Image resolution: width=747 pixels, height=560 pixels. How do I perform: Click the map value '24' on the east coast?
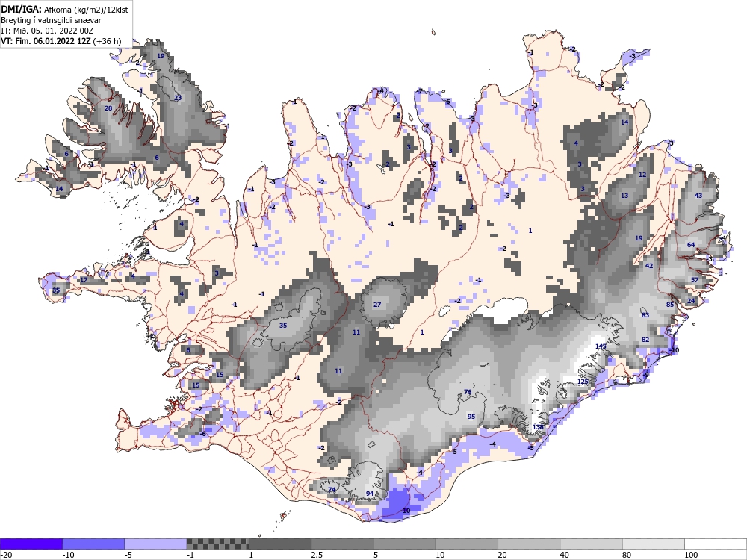[x=691, y=300]
